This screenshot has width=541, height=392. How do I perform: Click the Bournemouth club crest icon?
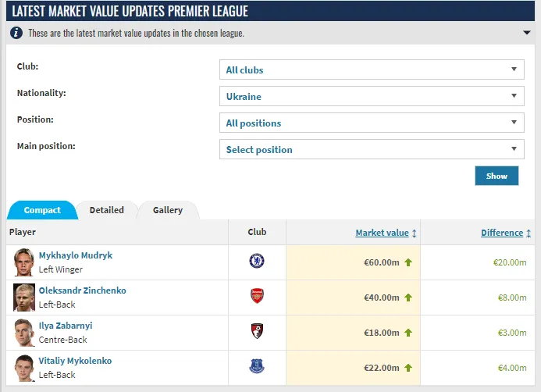tap(257, 331)
